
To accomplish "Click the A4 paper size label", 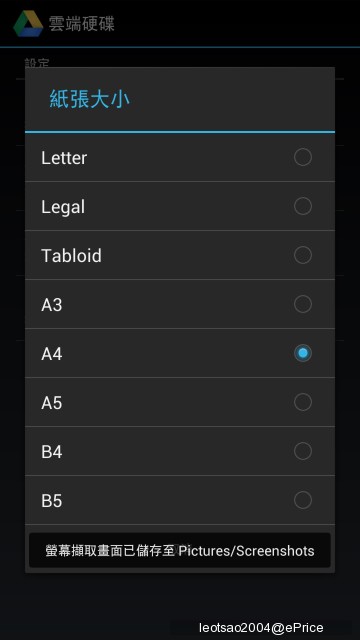I will (x=52, y=354).
